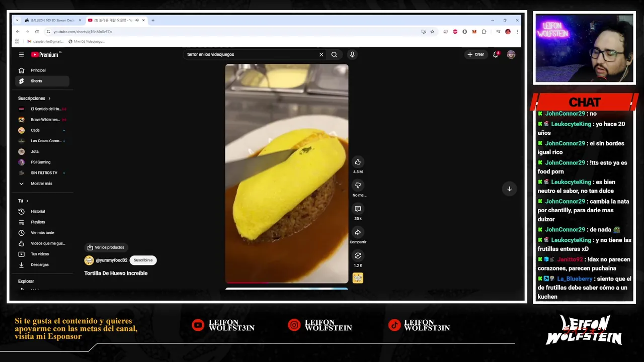Image resolution: width=644 pixels, height=362 pixels.
Task: Open comments showing 35 k
Action: [358, 209]
